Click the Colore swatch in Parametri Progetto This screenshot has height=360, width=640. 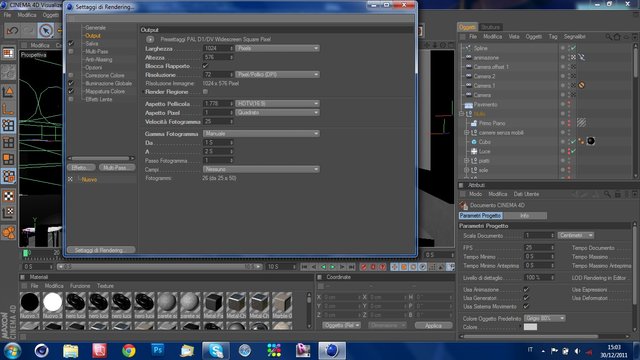530,327
